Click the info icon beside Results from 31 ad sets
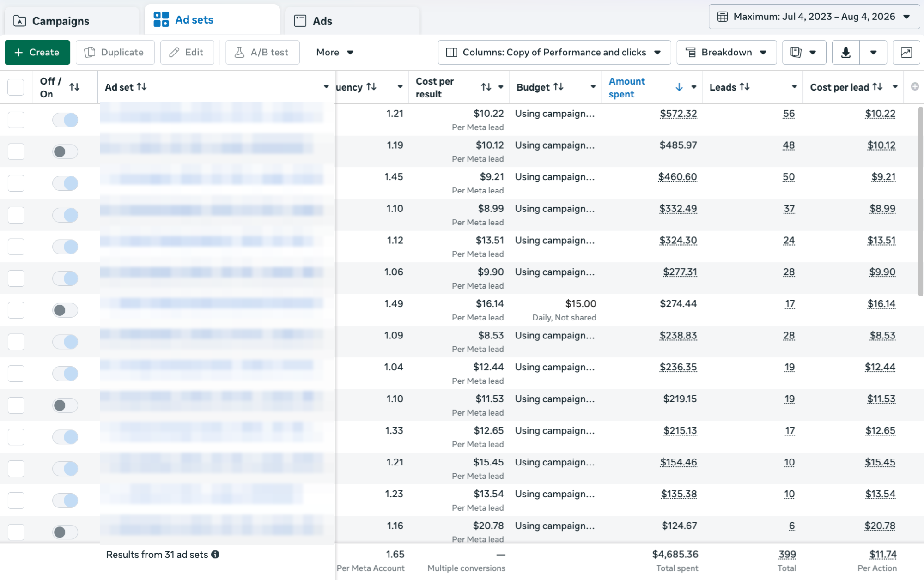This screenshot has width=924, height=580. pyautogui.click(x=215, y=555)
